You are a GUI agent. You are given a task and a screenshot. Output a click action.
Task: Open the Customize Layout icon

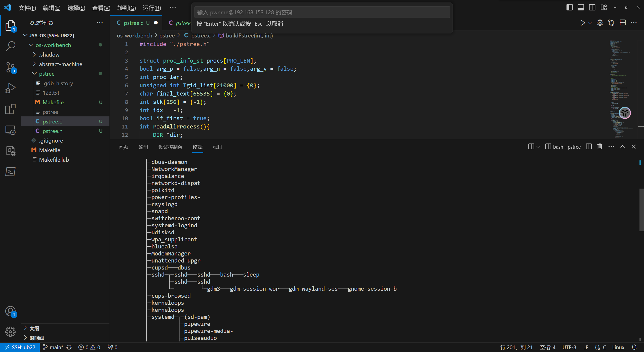(x=603, y=8)
